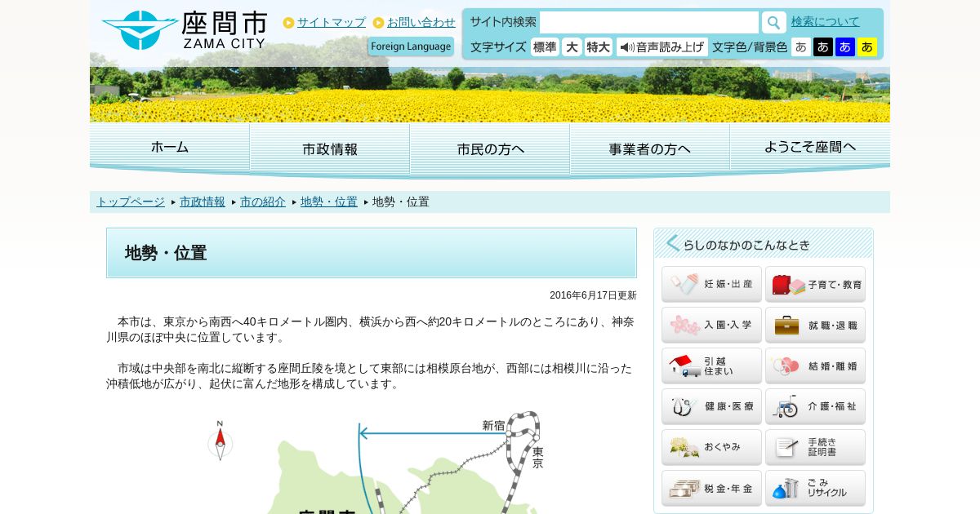Click the 妊娠・出産 icon button
Image resolution: width=980 pixels, height=514 pixels.
pyautogui.click(x=711, y=284)
